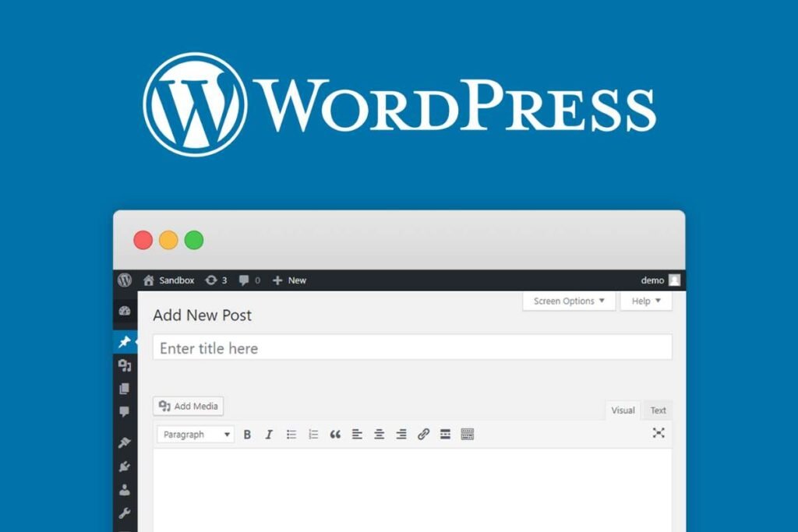Open the updates icon showing 3

click(210, 280)
